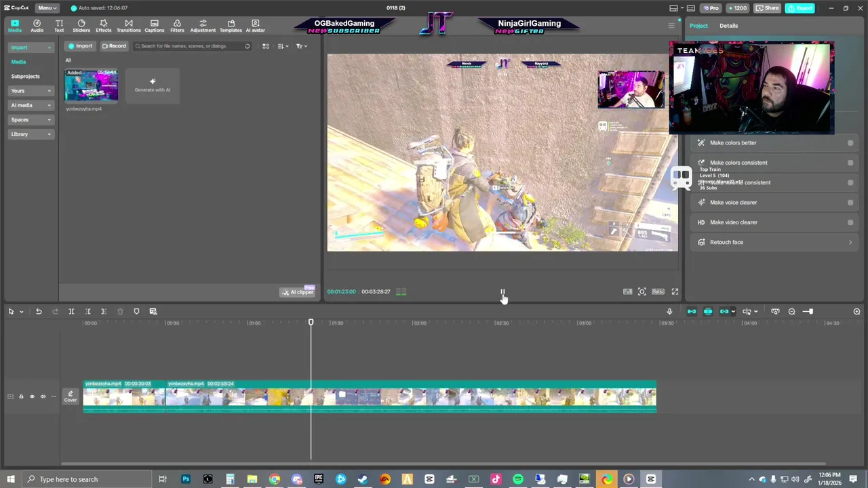
Task: Expand the Library sidebar section
Action: tap(30, 134)
